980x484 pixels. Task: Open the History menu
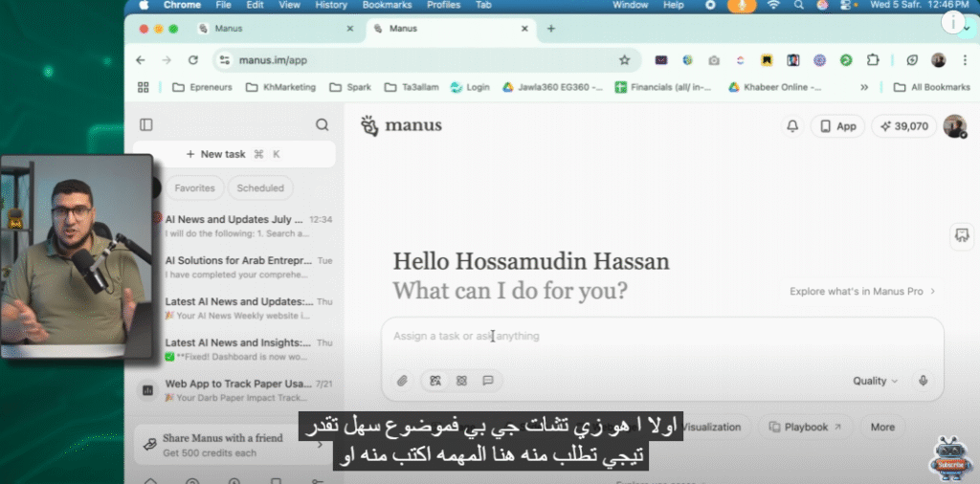tap(330, 5)
